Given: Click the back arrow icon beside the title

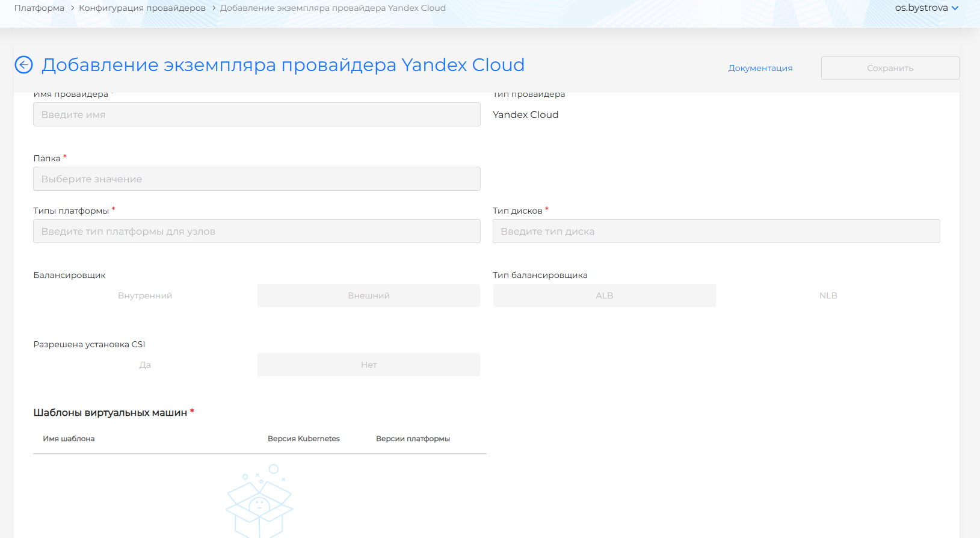Looking at the screenshot, I should [23, 64].
